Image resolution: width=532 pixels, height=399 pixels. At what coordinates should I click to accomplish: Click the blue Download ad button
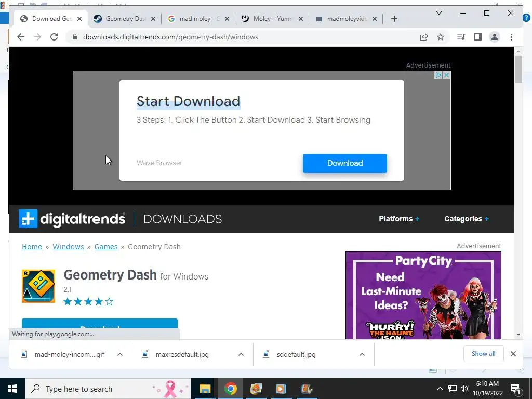point(345,163)
